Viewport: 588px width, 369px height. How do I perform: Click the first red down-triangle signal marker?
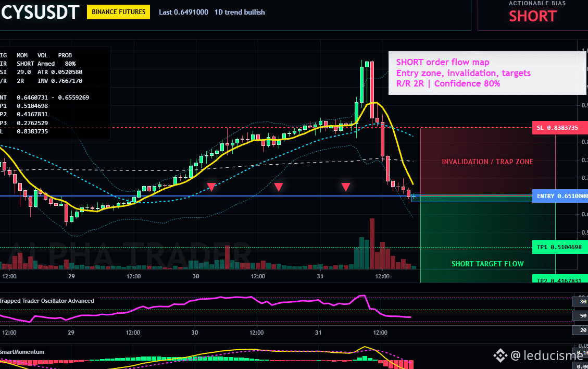(x=211, y=187)
